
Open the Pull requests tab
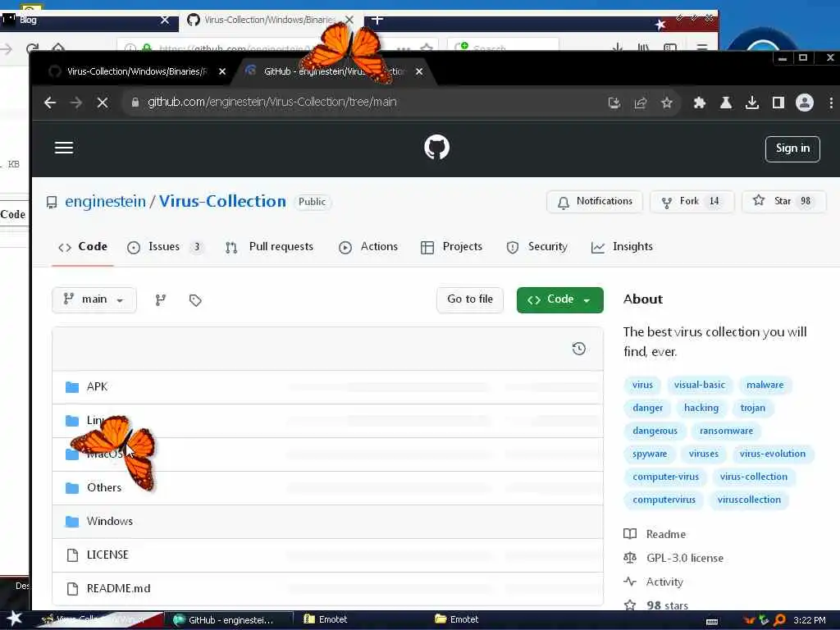tap(269, 247)
